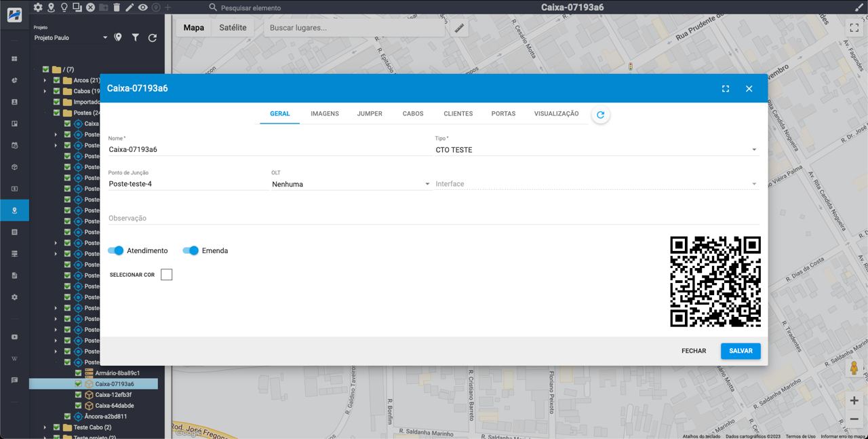
Task: Click the FECHAR button
Action: pos(694,351)
